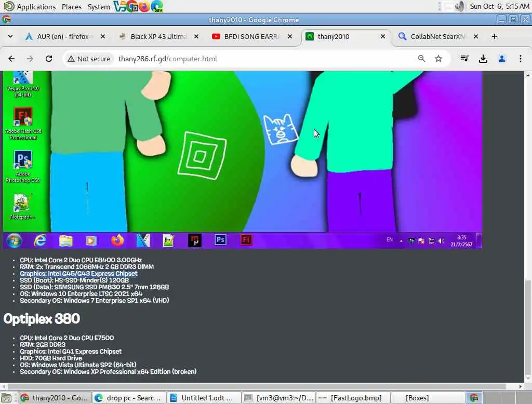532x404 pixels.
Task: Click OS: Windows Vista Ultimate SP2 line
Action: pos(78,365)
